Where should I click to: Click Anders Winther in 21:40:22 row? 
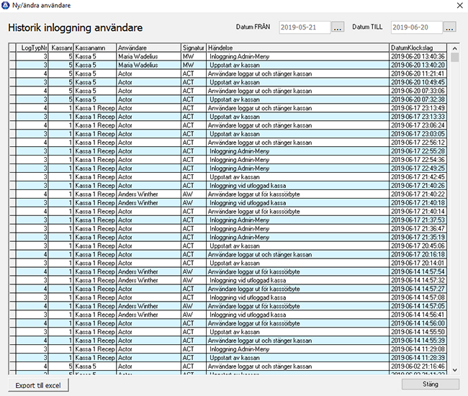pyautogui.click(x=138, y=194)
